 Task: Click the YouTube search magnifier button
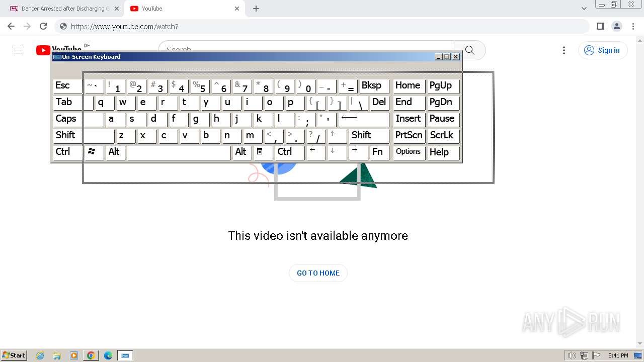[470, 50]
